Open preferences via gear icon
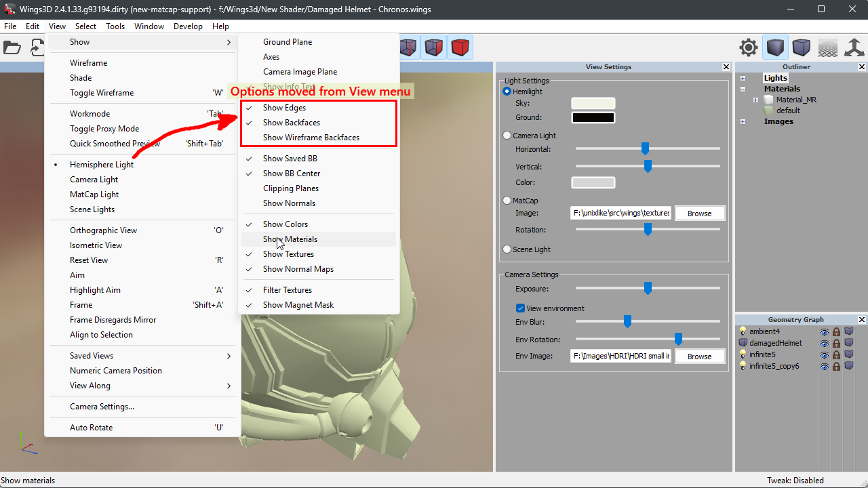This screenshot has height=488, width=868. (749, 47)
